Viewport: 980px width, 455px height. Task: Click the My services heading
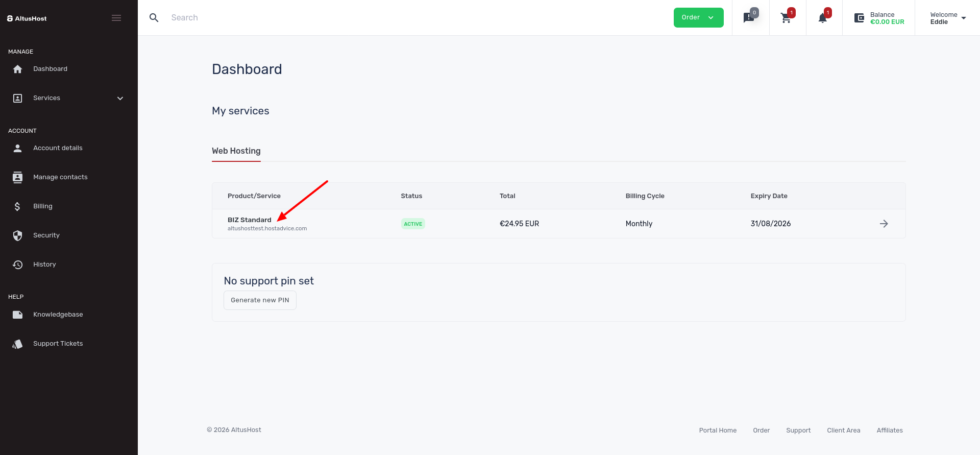tap(240, 111)
